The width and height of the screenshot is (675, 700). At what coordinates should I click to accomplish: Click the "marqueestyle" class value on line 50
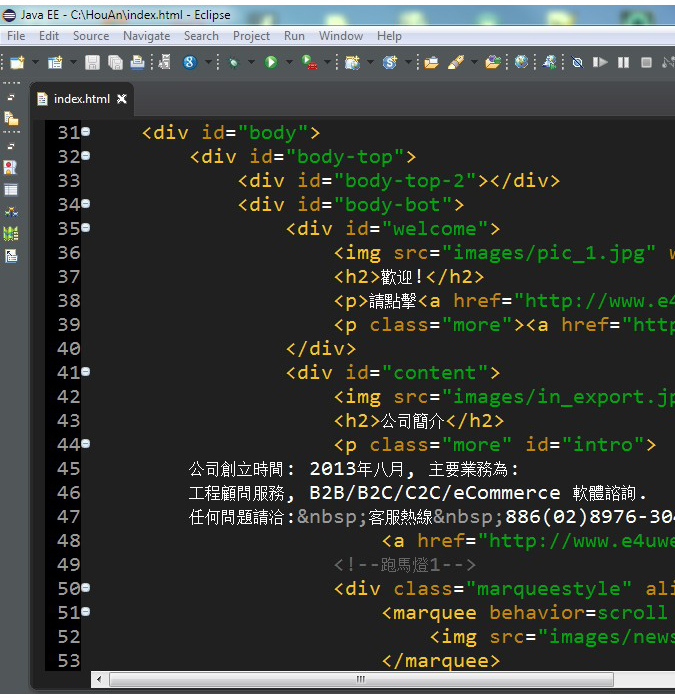point(549,589)
